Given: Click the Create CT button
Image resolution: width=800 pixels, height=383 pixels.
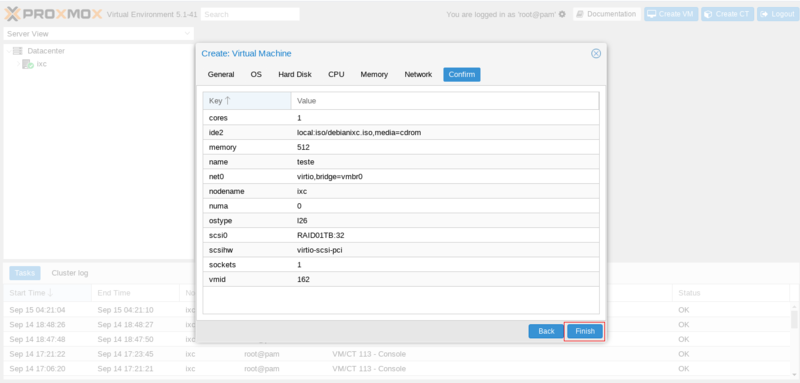Looking at the screenshot, I should tap(727, 14).
